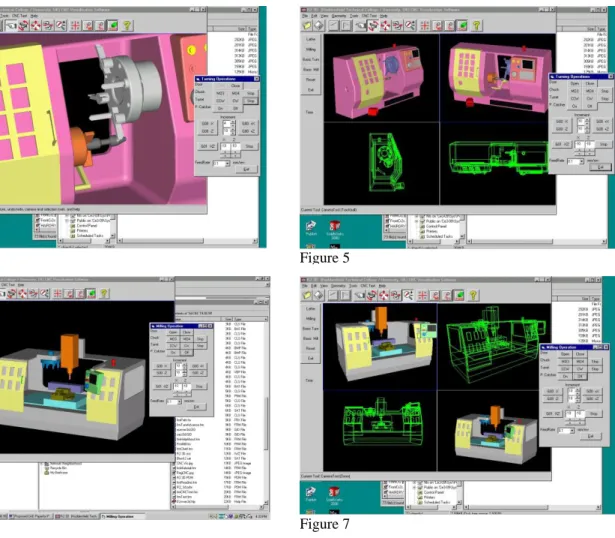Image resolution: width=615 pixels, height=538 pixels.
Task: Click the green render icon in the Figure 5 toolbar
Action: coord(463,25)
